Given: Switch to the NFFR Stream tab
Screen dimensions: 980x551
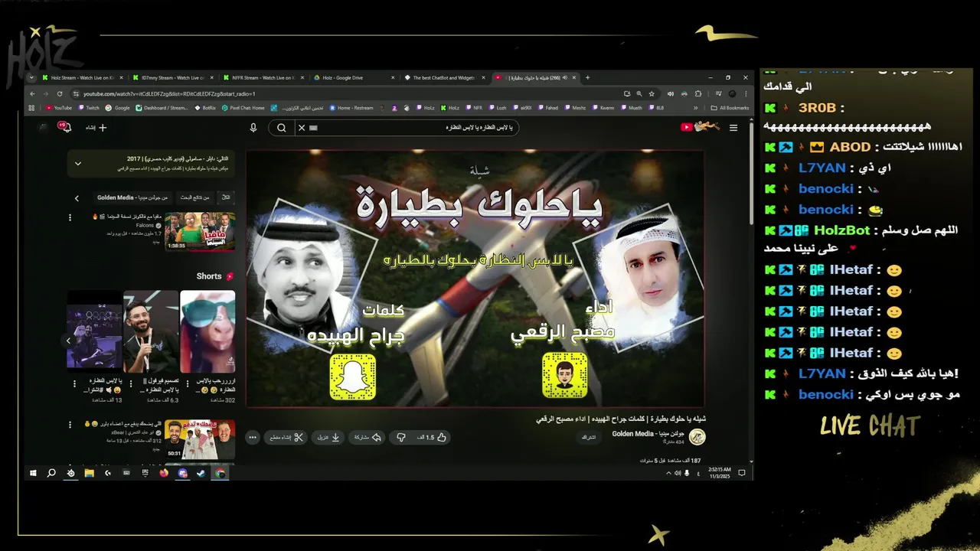Looking at the screenshot, I should coord(262,77).
